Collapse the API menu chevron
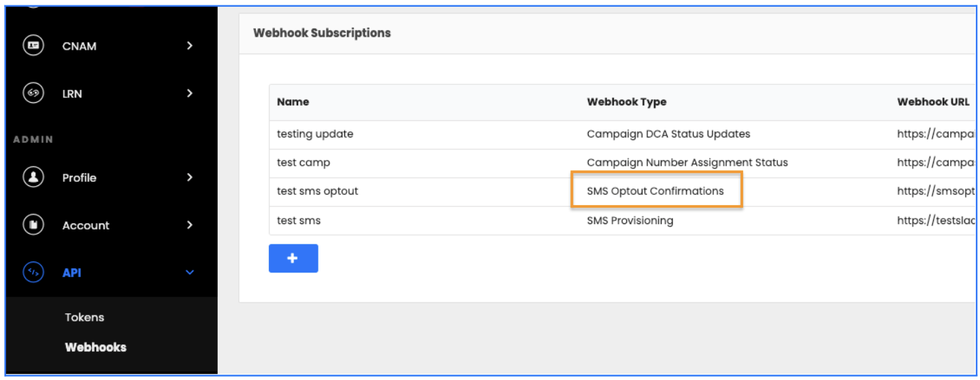980x380 pixels. coord(190,272)
